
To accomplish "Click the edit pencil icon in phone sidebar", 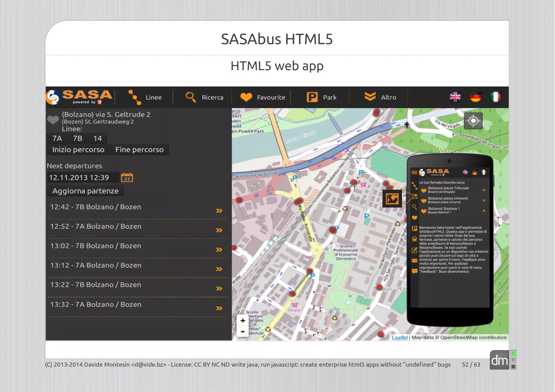I will pyautogui.click(x=414, y=250).
